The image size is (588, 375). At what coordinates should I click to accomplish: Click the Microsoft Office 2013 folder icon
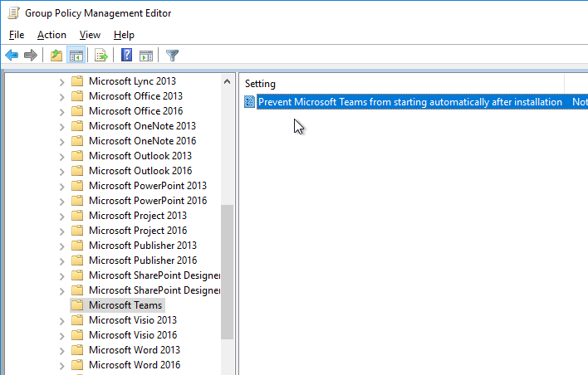coord(77,96)
